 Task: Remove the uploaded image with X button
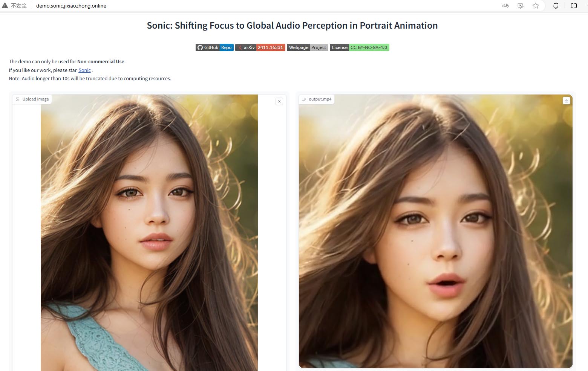click(279, 101)
